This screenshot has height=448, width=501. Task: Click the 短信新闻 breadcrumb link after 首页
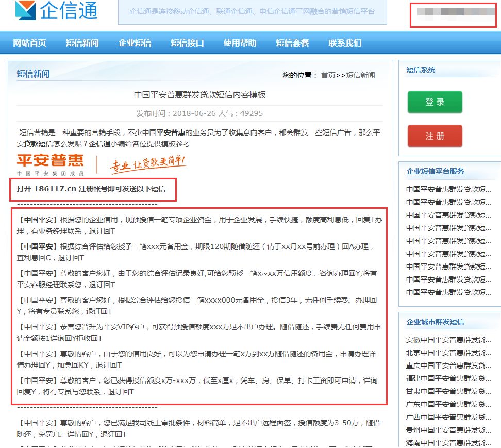[360, 75]
